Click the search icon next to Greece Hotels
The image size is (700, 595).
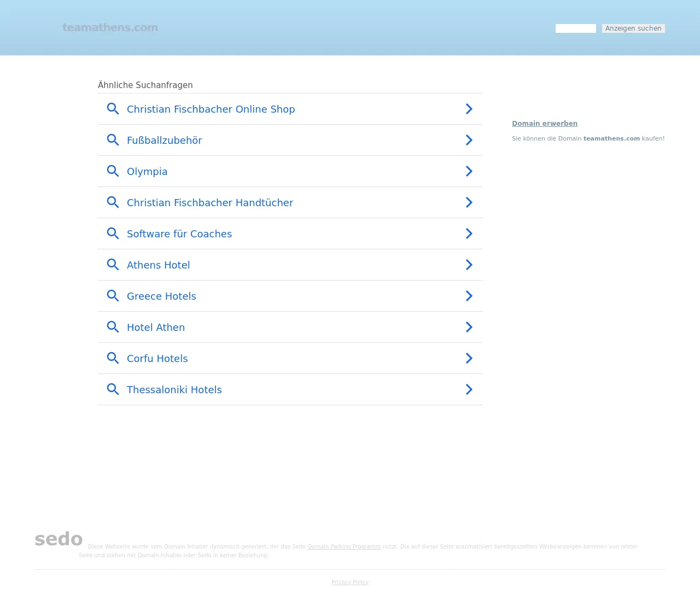[x=113, y=296]
